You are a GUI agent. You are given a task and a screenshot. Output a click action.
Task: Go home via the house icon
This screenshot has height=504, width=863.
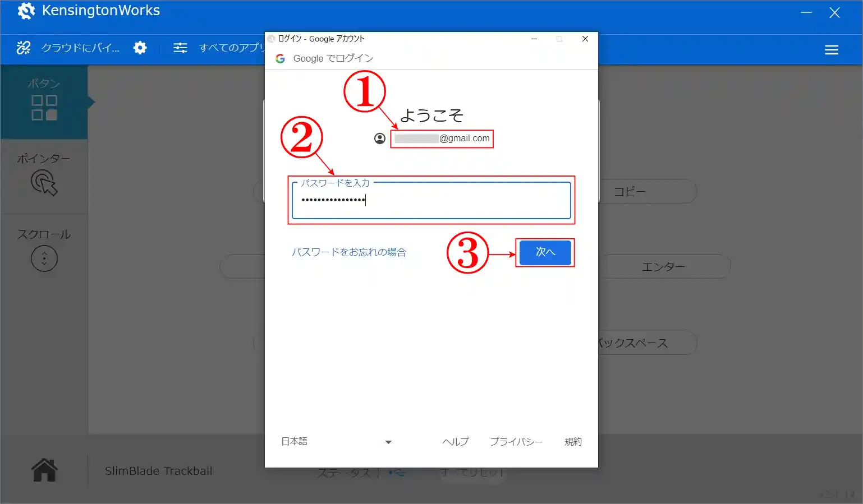[44, 470]
